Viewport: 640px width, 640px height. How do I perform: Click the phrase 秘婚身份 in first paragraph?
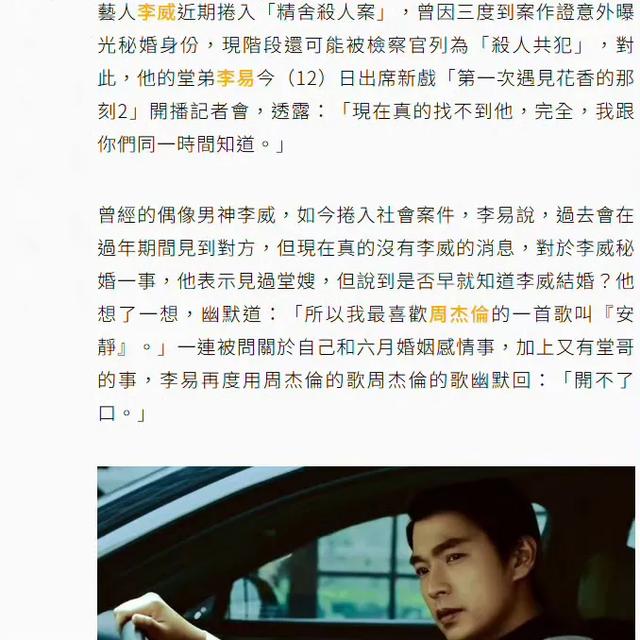click(158, 45)
